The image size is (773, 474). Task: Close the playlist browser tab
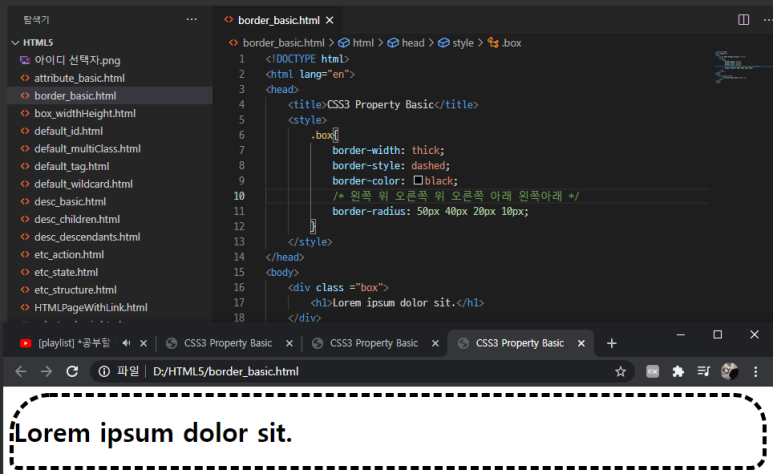pos(143,343)
